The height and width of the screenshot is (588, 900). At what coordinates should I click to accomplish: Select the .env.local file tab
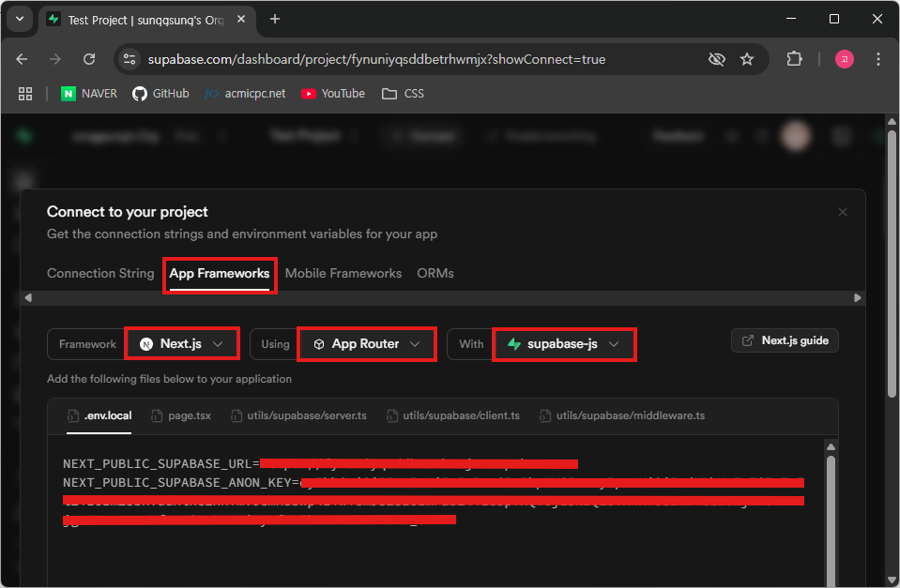[x=99, y=415]
